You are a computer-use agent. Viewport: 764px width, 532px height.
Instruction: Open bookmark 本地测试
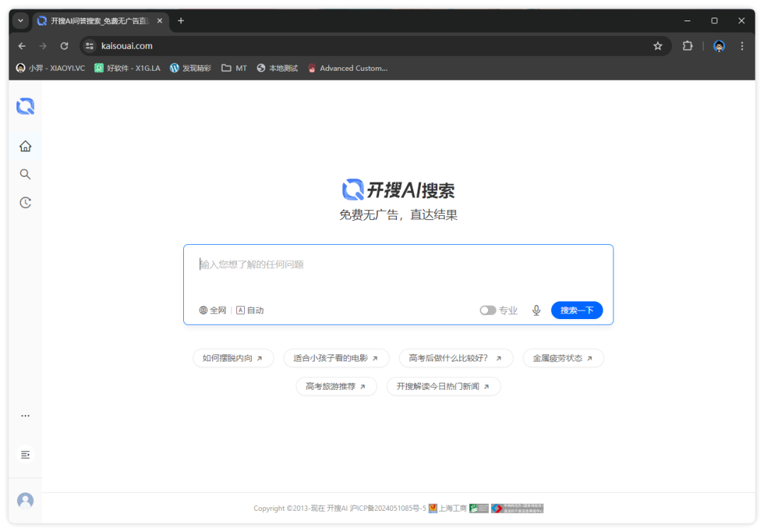point(277,68)
